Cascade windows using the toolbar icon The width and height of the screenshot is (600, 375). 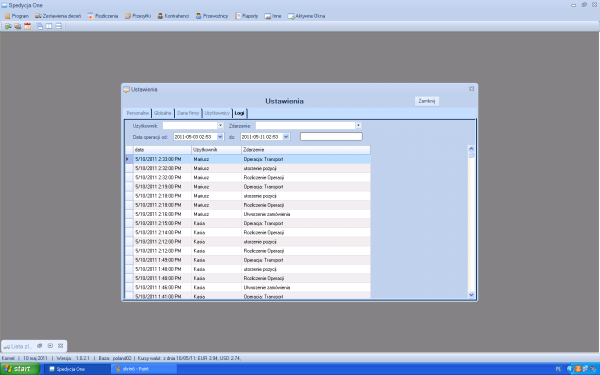[39, 26]
